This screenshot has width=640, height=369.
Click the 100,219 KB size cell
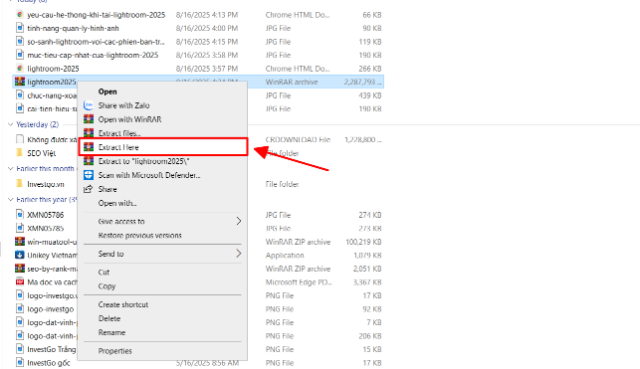(363, 242)
